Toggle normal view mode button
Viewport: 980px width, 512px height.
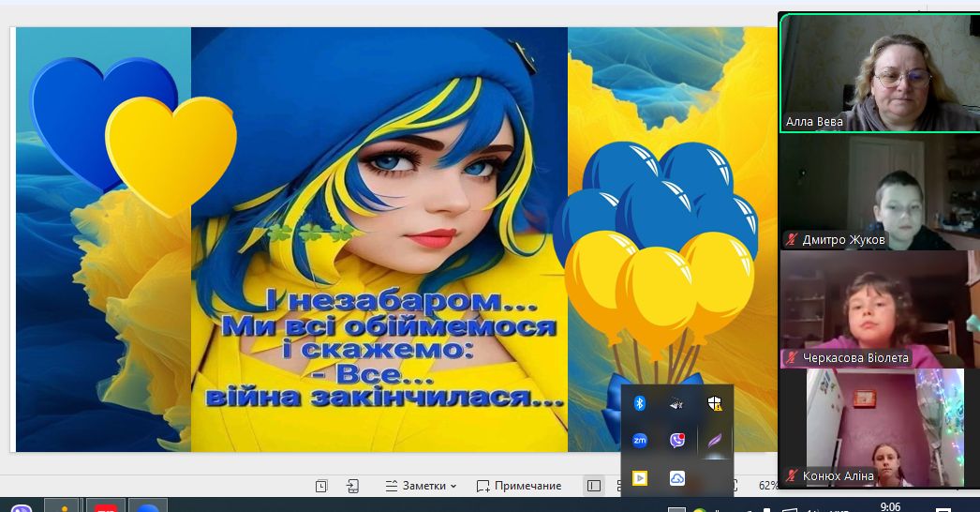593,486
